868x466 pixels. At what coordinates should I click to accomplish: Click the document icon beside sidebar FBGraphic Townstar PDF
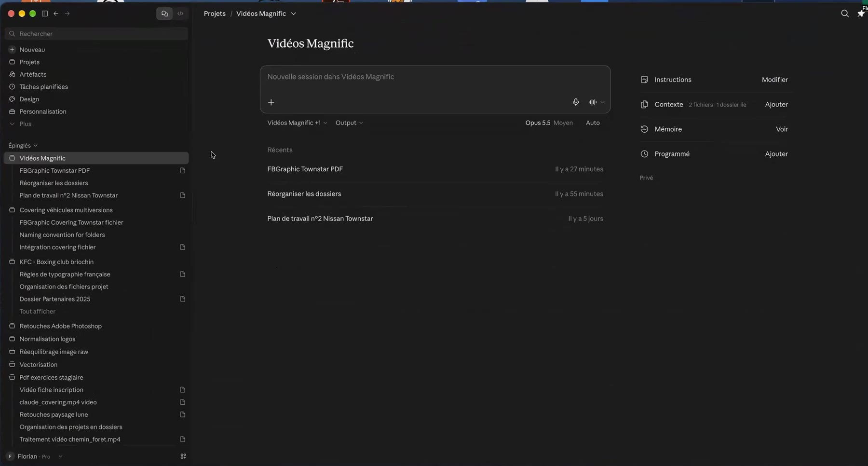(x=183, y=171)
